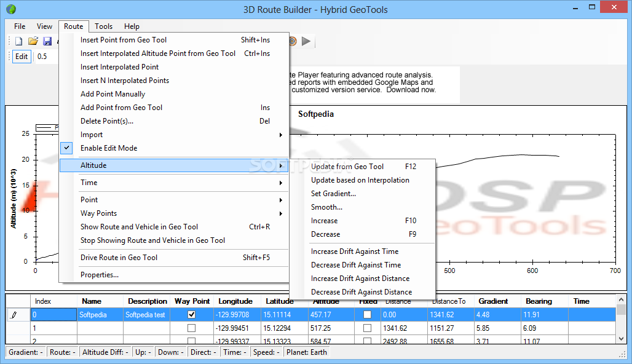The width and height of the screenshot is (632, 364).
Task: Uncheck Way Point checkbox for Softpedia row
Action: 192,315
